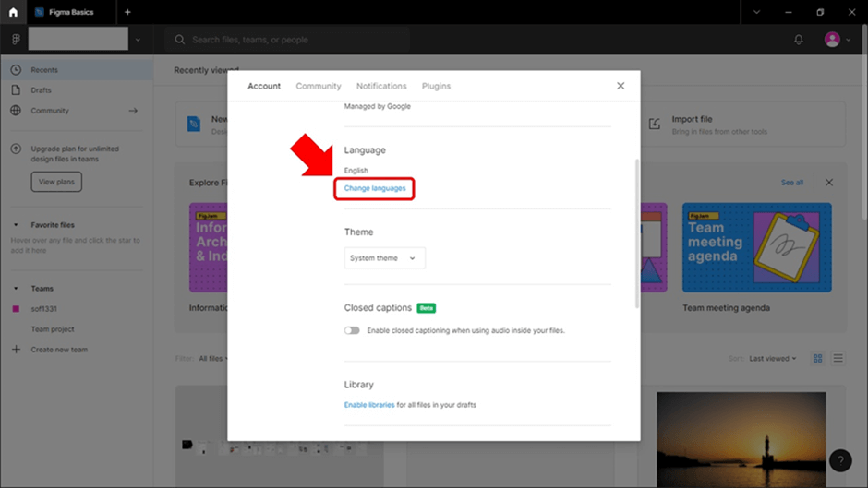The width and height of the screenshot is (868, 488).
Task: Click the plus icon for Create new team
Action: pyautogui.click(x=16, y=349)
